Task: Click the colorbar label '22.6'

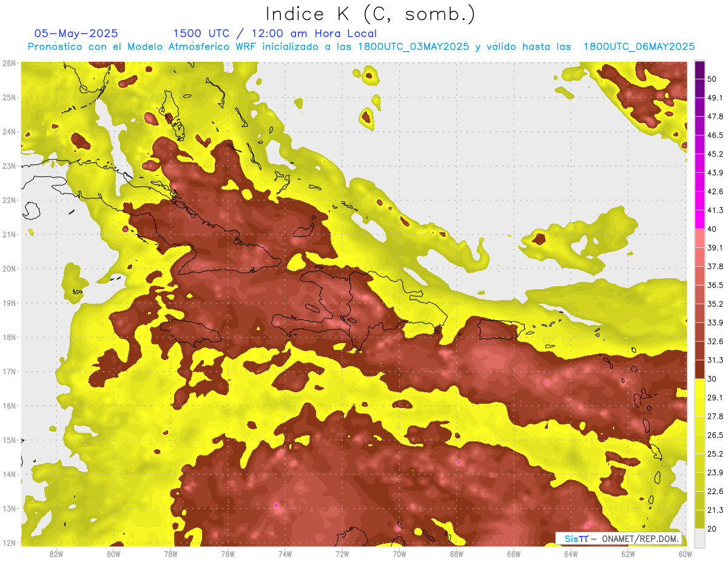Action: click(715, 492)
